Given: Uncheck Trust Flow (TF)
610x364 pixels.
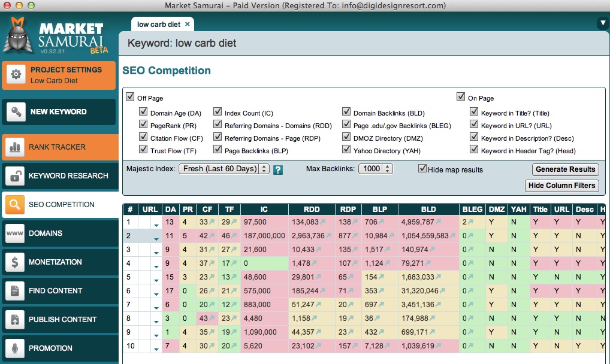Looking at the screenshot, I should coord(143,149).
